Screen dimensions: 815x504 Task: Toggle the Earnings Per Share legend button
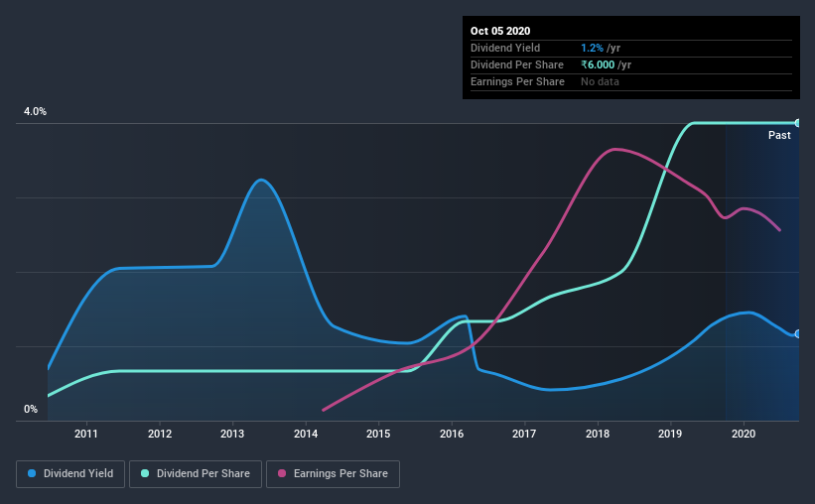(333, 474)
